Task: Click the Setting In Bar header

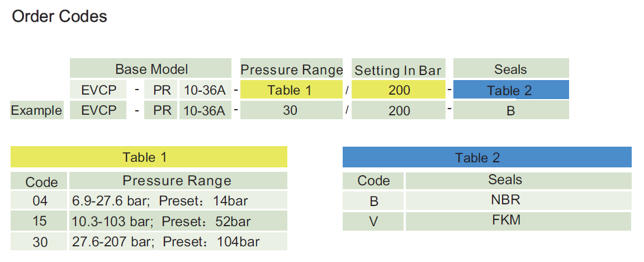Action: [398, 70]
